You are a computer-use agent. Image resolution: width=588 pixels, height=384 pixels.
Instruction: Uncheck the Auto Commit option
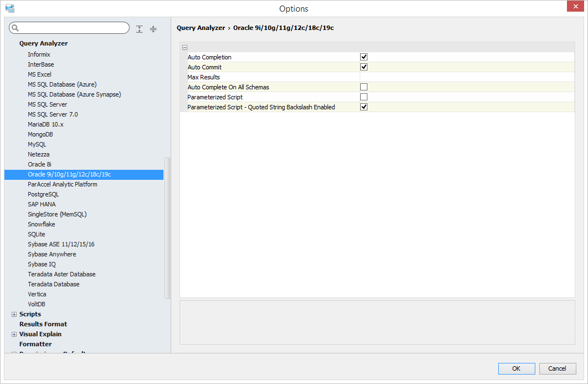click(364, 67)
